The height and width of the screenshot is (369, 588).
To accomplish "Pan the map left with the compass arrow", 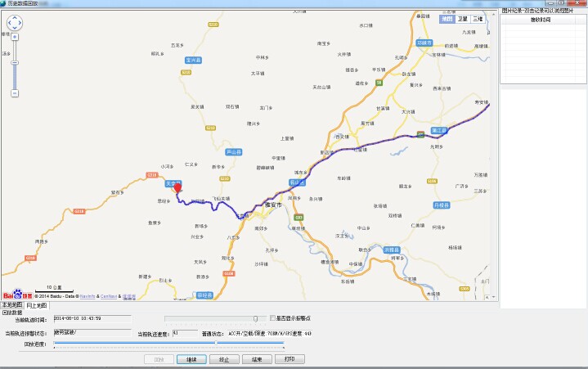I will 9,23.
